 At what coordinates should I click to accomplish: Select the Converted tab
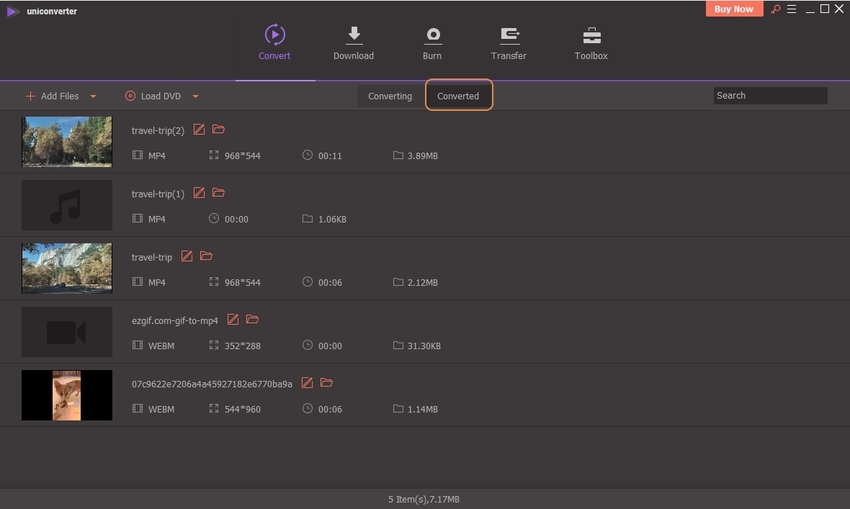[458, 96]
